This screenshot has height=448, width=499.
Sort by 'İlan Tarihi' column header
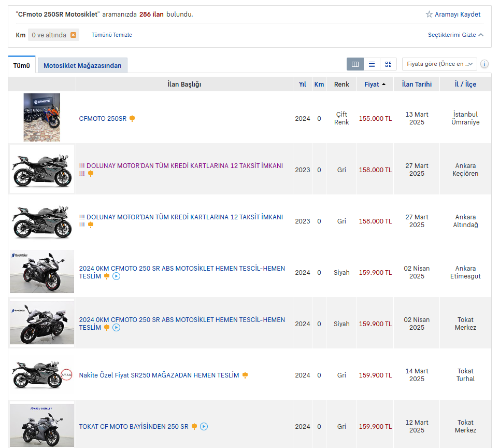[417, 84]
